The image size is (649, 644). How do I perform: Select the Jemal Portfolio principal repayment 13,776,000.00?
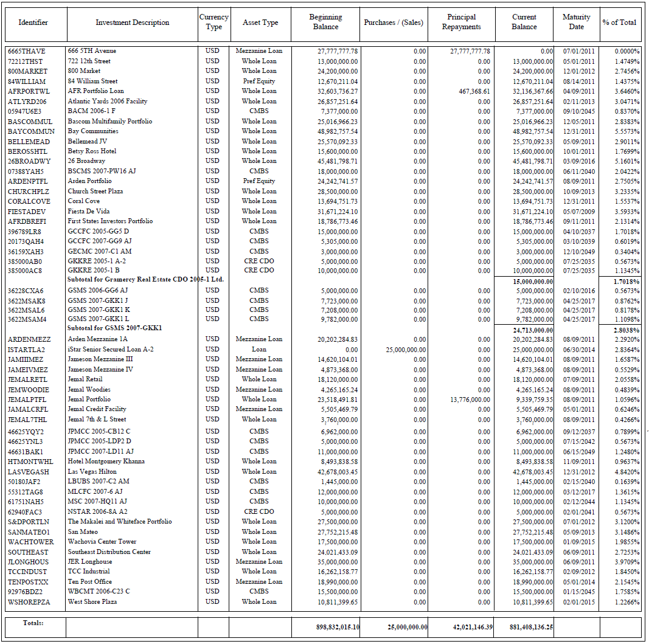(466, 400)
